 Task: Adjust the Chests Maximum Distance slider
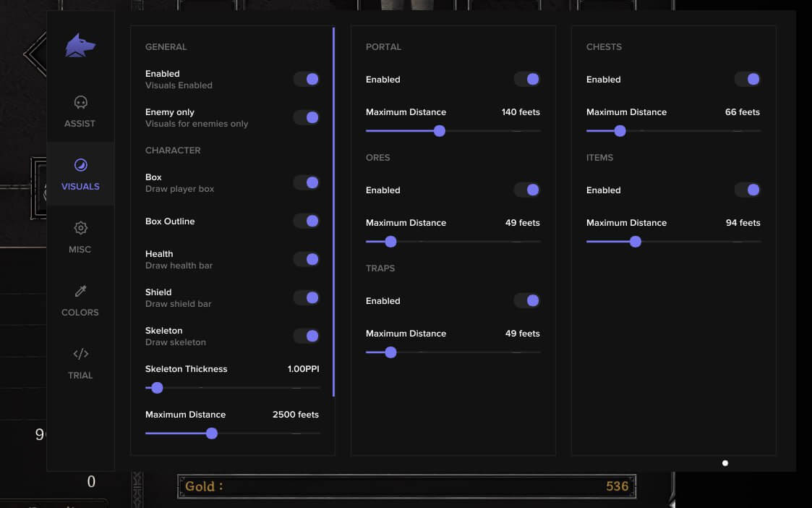pyautogui.click(x=619, y=131)
